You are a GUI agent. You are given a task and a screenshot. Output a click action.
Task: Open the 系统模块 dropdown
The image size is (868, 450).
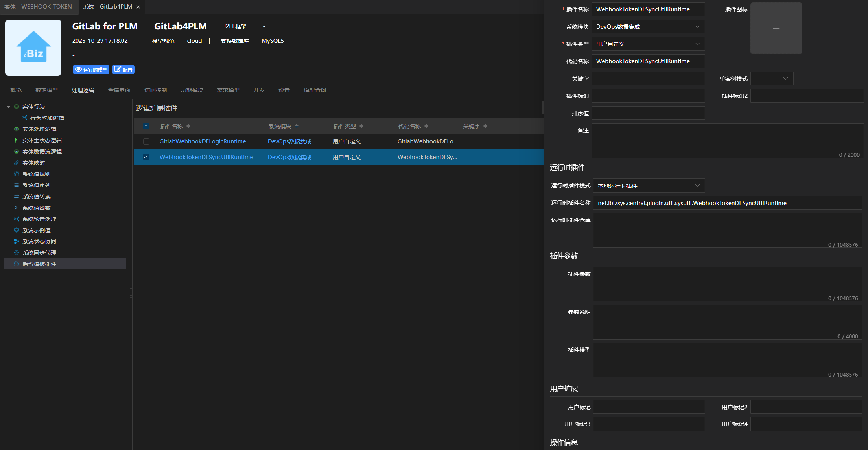(648, 27)
